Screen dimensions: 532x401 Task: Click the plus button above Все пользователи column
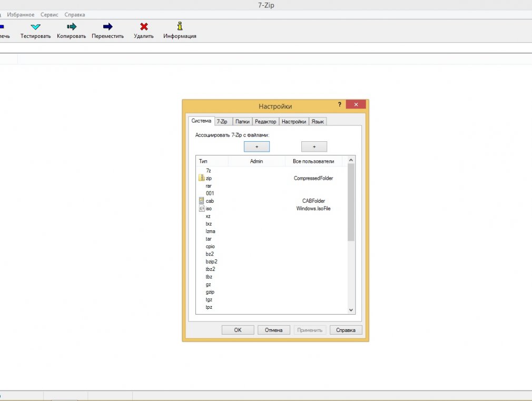tap(314, 146)
